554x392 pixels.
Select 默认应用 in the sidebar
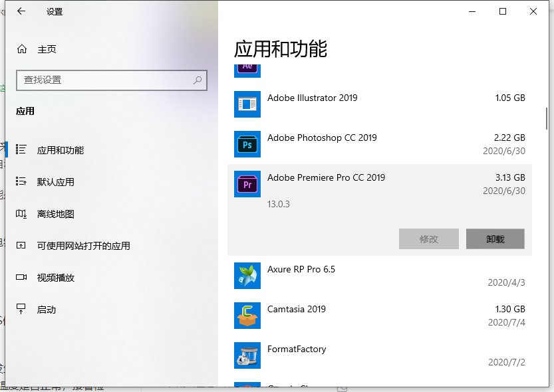(x=55, y=182)
